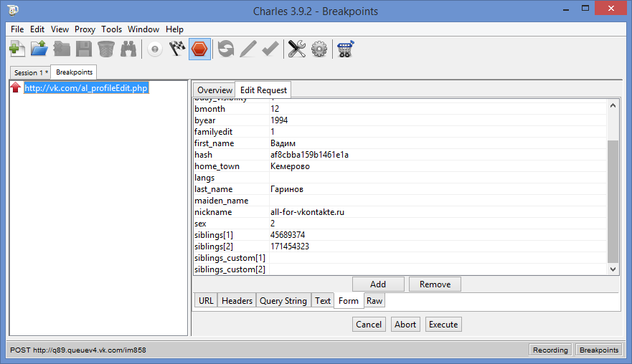Click the New Session toolbar icon
This screenshot has height=364, width=632.
point(17,49)
